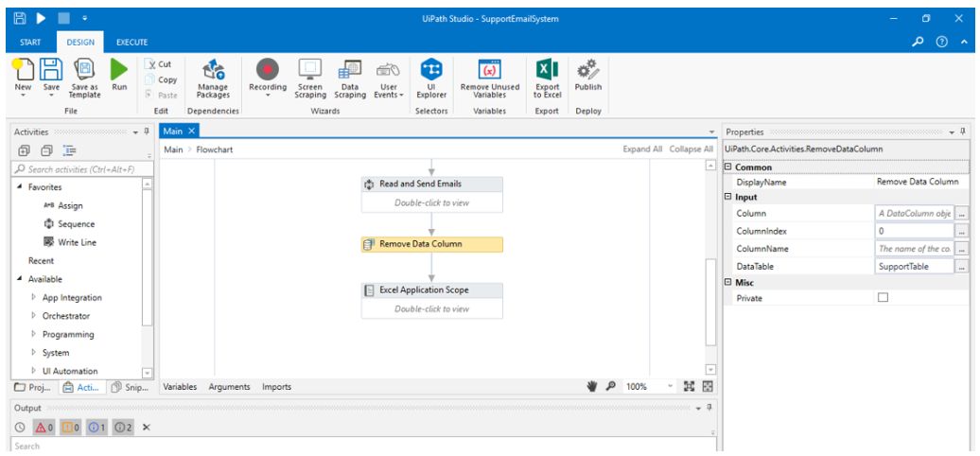Expand UI Automation category
980x456 pixels.
click(34, 371)
